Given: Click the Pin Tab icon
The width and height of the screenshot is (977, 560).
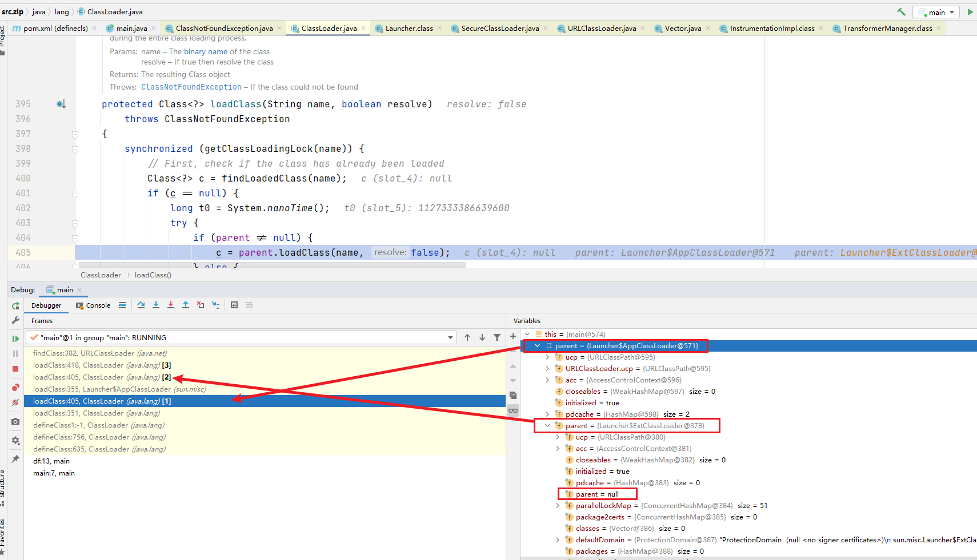Looking at the screenshot, I should [15, 459].
